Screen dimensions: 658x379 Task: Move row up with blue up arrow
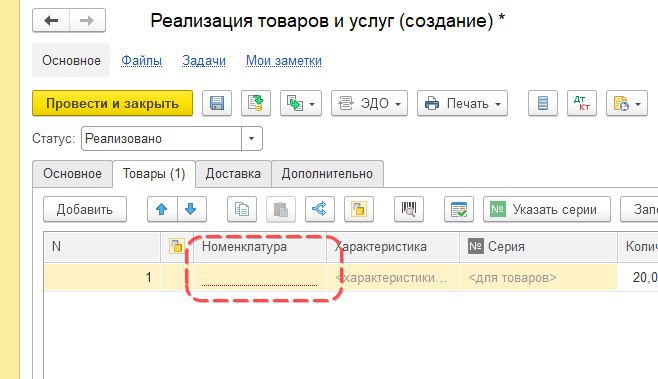(x=162, y=209)
